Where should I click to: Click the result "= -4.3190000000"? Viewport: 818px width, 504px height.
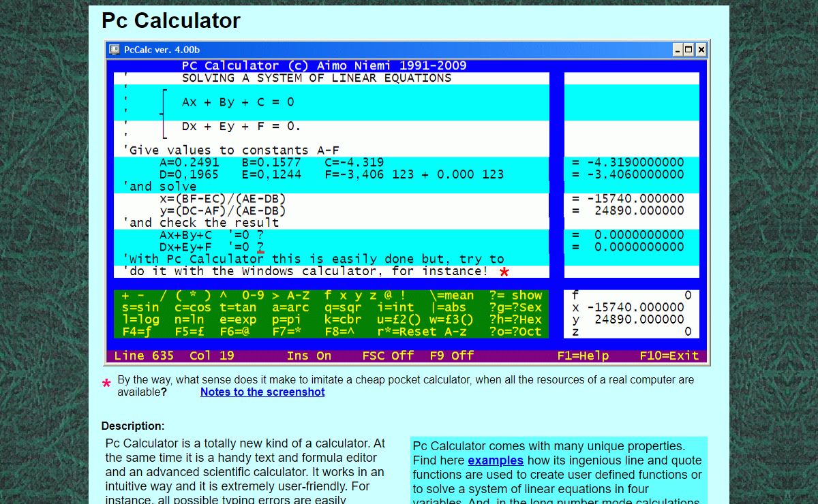tap(628, 163)
